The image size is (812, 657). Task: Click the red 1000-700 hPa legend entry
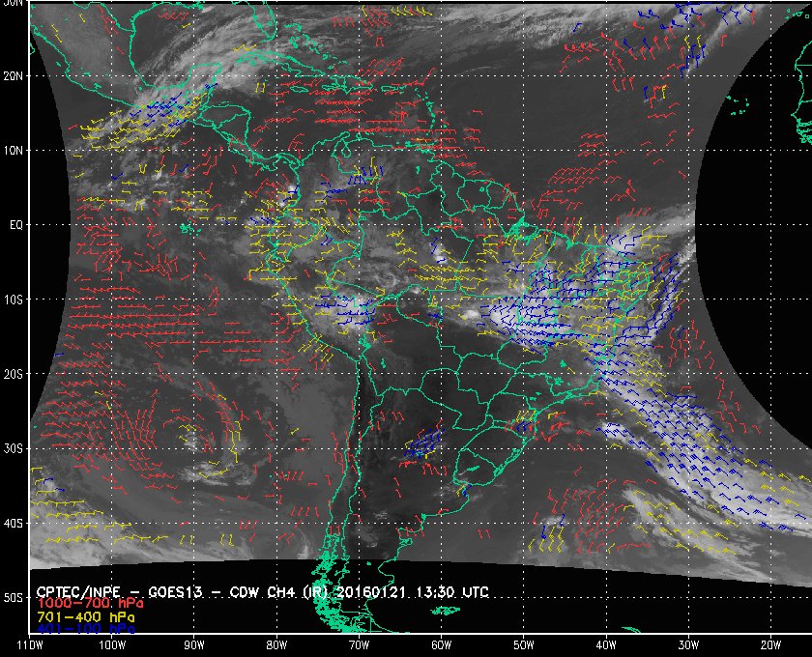point(90,604)
